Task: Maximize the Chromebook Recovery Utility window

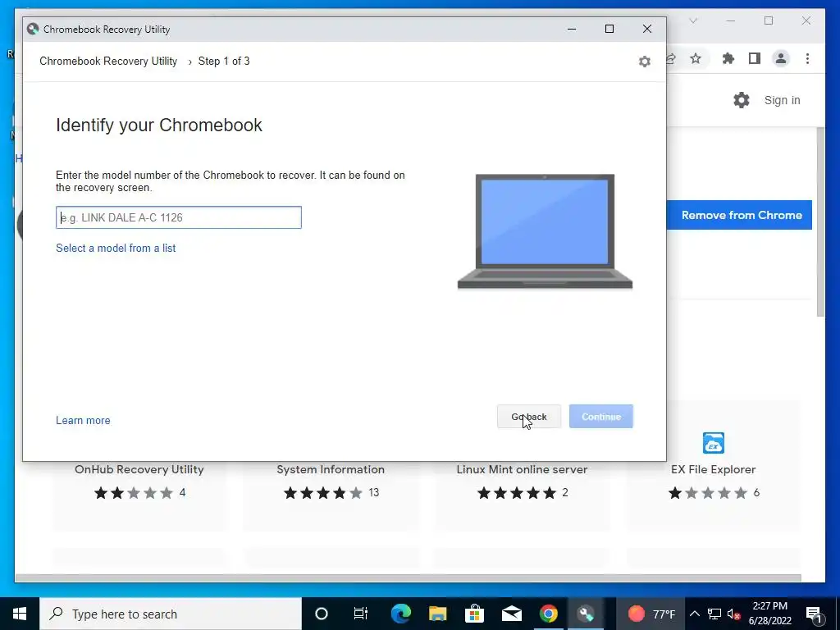Action: 609,29
